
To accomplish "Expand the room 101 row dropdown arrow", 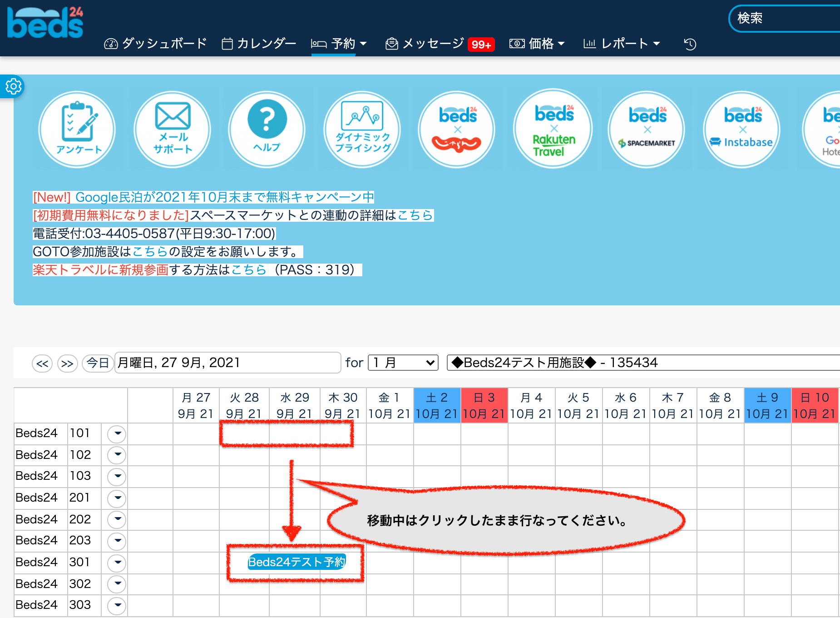I will click(x=117, y=434).
